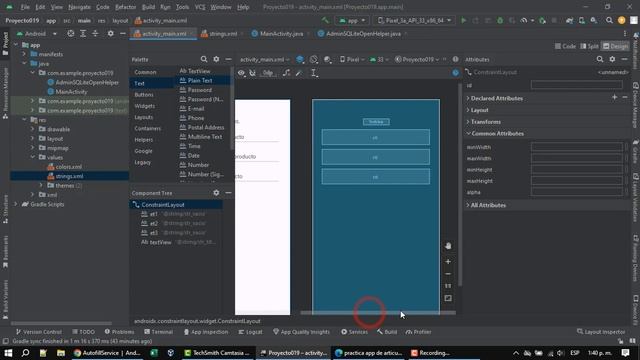Minimize the Palette panel
Screen dimensions: 640x360
click(x=228, y=59)
